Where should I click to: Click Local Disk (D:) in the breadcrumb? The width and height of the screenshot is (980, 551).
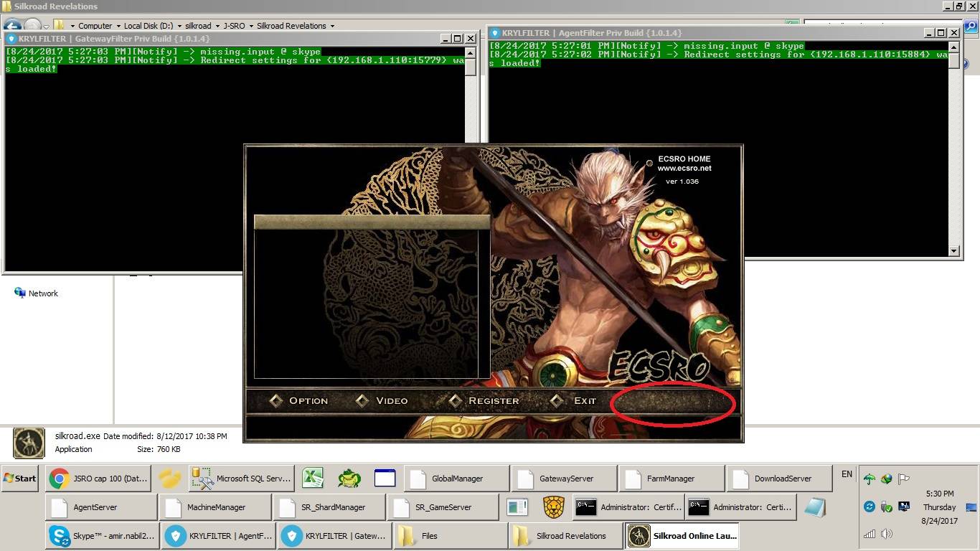[149, 26]
